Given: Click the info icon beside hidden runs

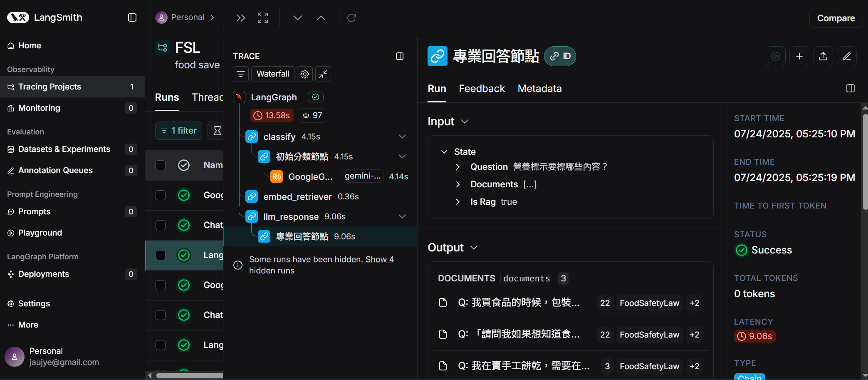Looking at the screenshot, I should pos(238,265).
